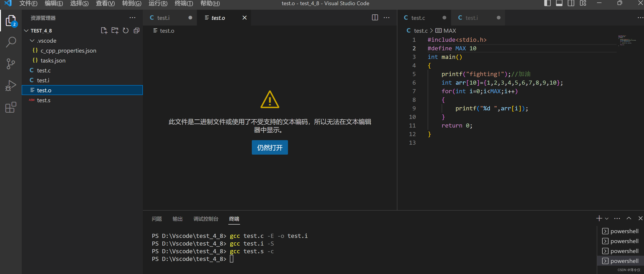Switch to test.i tab in left group
Screen dimensions: 644x274
[x=170, y=18]
